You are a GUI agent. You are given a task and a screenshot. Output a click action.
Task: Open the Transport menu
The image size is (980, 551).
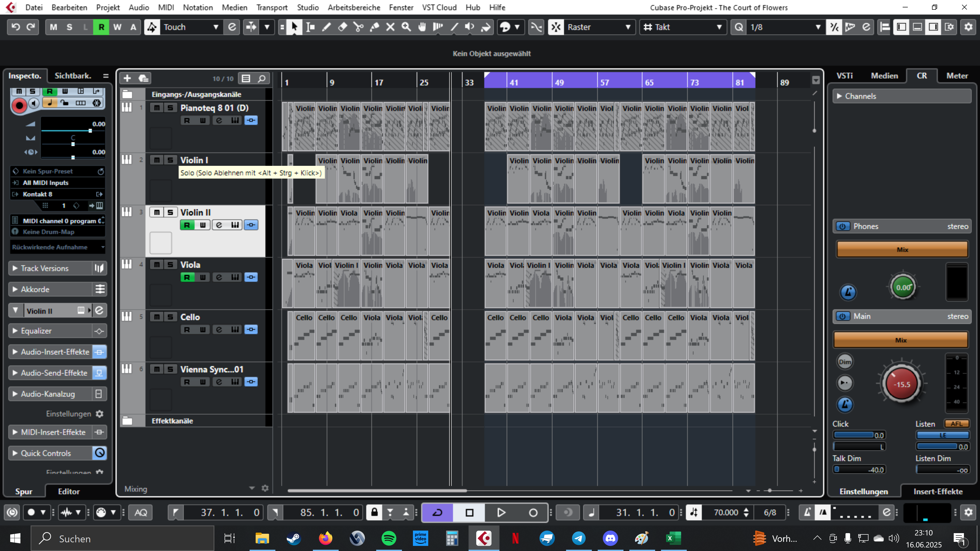click(272, 7)
